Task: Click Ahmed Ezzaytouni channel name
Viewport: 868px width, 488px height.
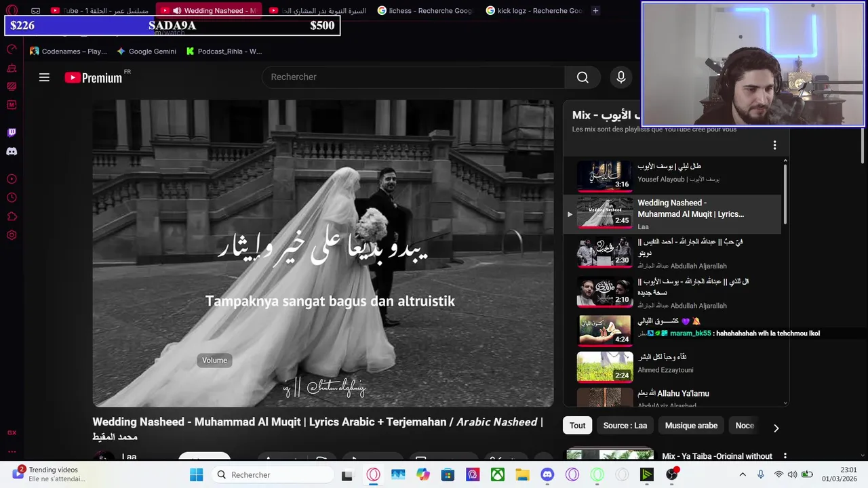Action: [x=665, y=370]
